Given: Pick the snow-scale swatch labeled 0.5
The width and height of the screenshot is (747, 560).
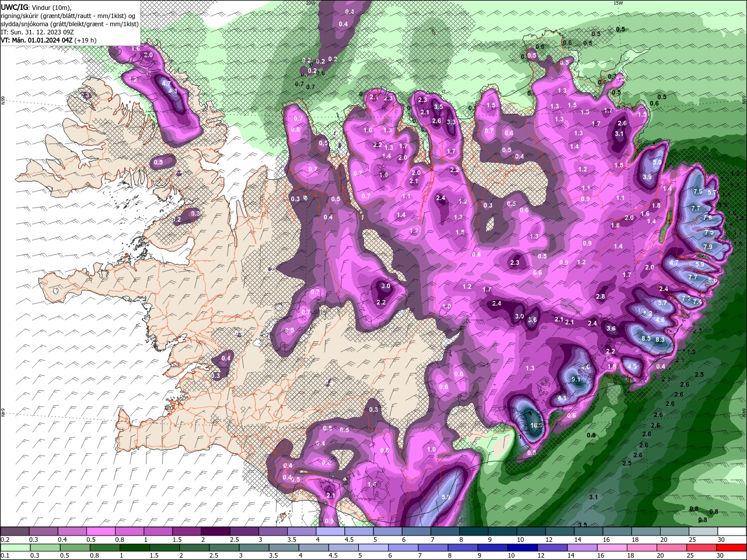Looking at the screenshot, I should point(102,531).
